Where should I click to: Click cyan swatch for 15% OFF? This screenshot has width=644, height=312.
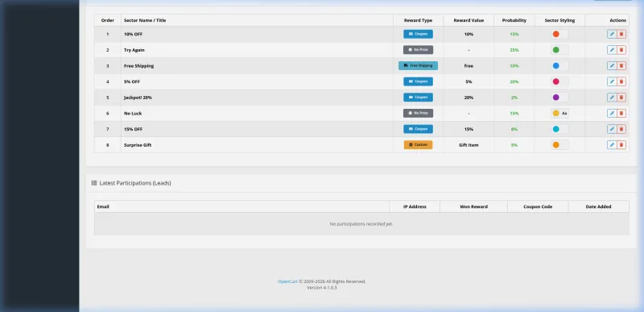(x=555, y=129)
